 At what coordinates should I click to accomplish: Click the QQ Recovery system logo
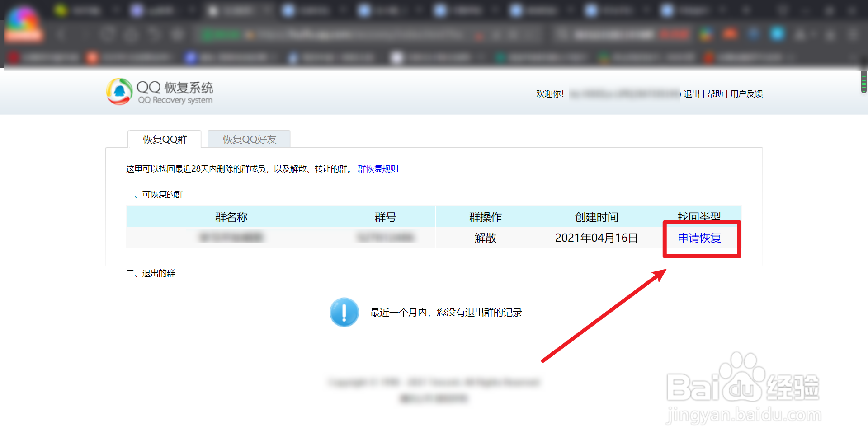coord(160,92)
